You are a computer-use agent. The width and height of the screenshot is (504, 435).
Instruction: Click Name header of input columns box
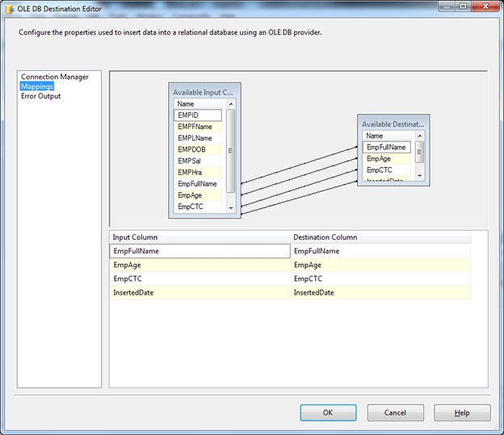click(198, 104)
